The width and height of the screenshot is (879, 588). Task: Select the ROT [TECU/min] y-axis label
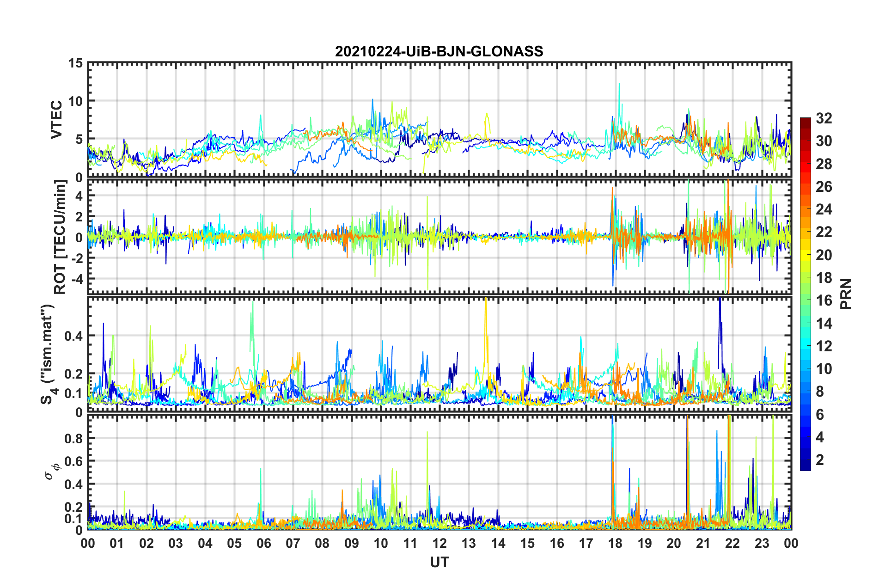(x=60, y=237)
